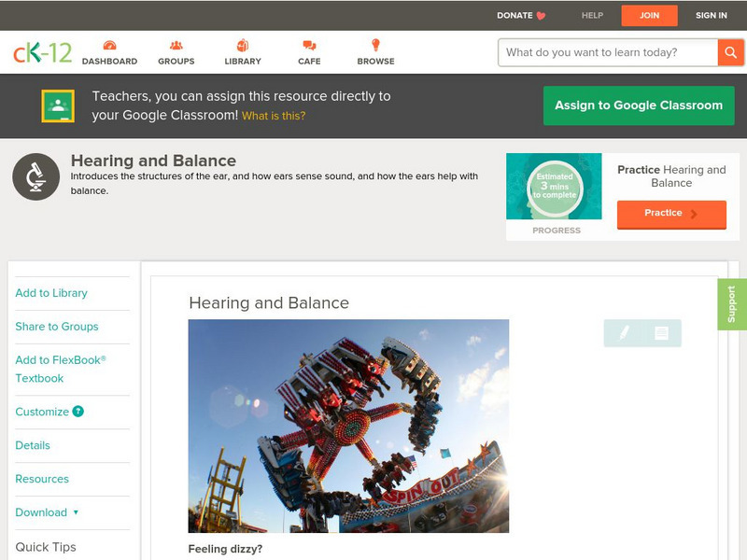747x560 pixels.
Task: Click the Customize help question mark icon
Action: pos(78,412)
